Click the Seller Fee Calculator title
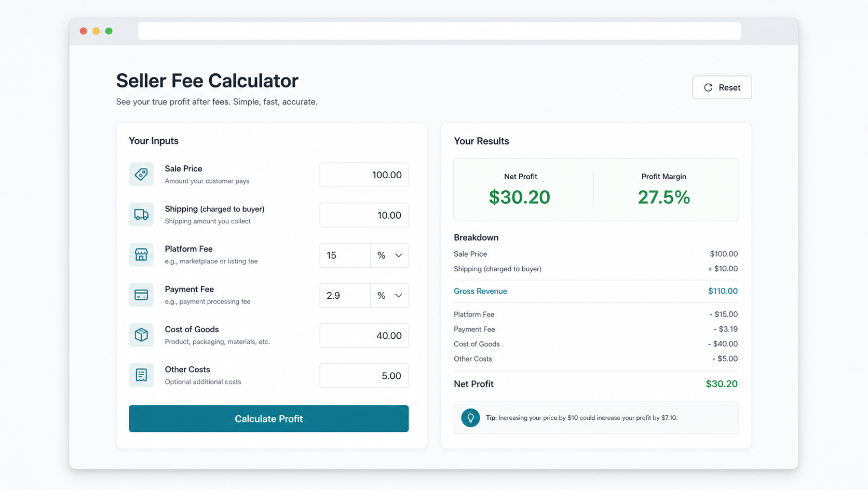This screenshot has width=868, height=489. tap(207, 81)
